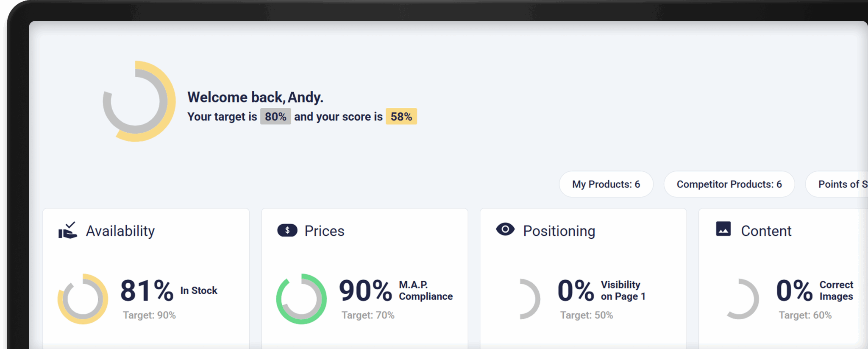Click the overall score donut chart
The height and width of the screenshot is (349, 868).
point(139,101)
